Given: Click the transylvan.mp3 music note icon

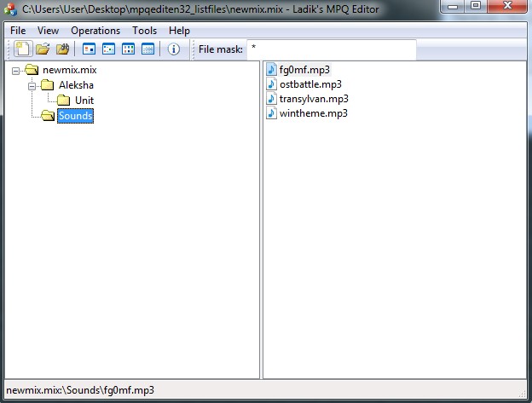Looking at the screenshot, I should [271, 98].
